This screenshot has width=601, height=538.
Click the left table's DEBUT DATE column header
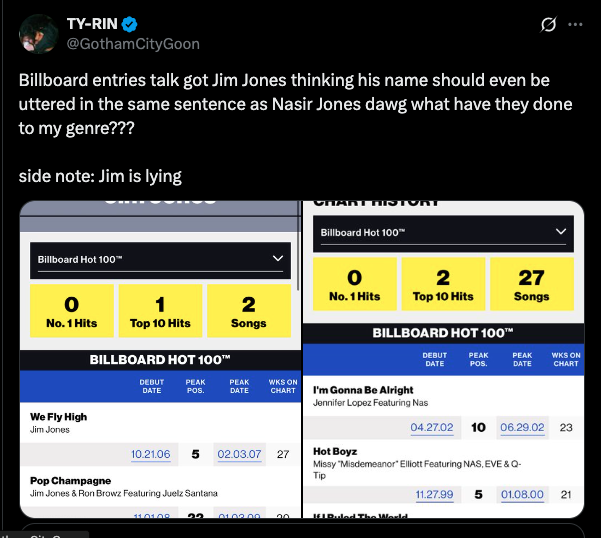[152, 386]
